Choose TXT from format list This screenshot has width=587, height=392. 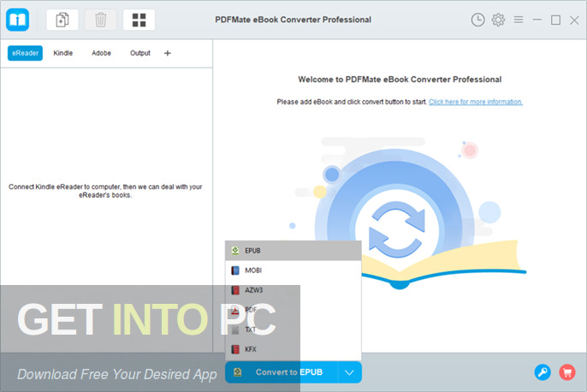[293, 330]
